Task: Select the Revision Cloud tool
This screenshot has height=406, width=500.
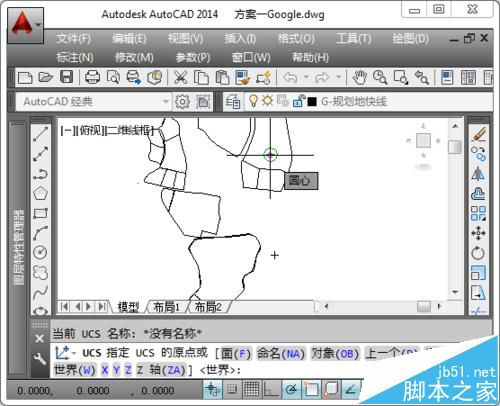Action: (x=41, y=273)
